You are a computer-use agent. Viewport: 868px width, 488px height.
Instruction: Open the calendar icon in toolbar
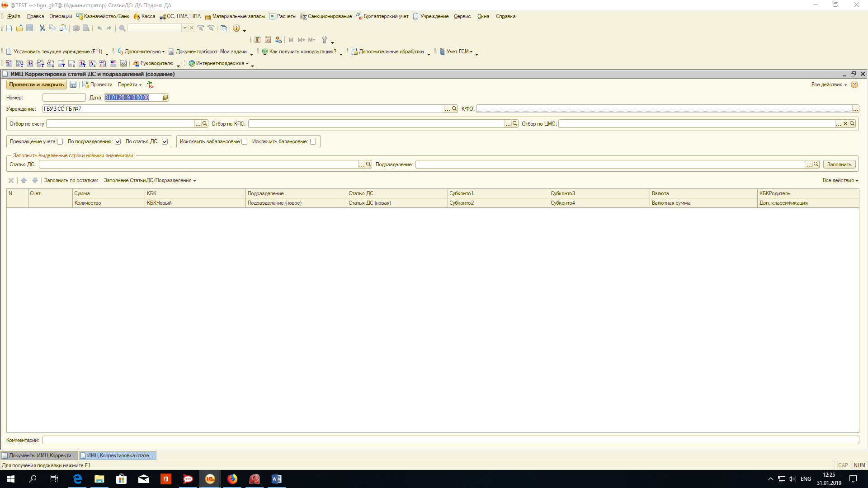tap(268, 40)
